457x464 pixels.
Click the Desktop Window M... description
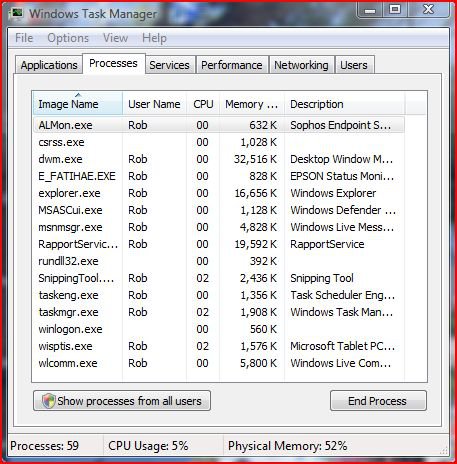[341, 159]
